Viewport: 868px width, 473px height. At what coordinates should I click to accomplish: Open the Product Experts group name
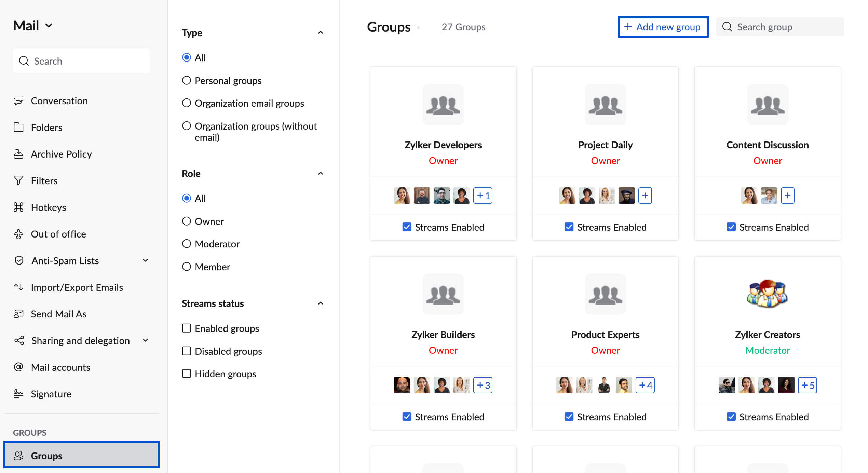pyautogui.click(x=605, y=335)
